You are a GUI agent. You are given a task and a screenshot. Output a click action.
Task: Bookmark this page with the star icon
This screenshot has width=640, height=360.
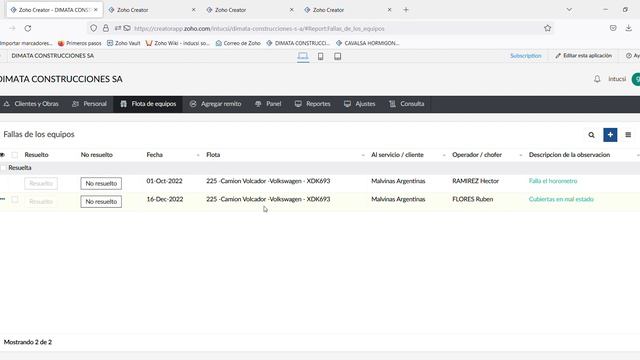[547, 28]
